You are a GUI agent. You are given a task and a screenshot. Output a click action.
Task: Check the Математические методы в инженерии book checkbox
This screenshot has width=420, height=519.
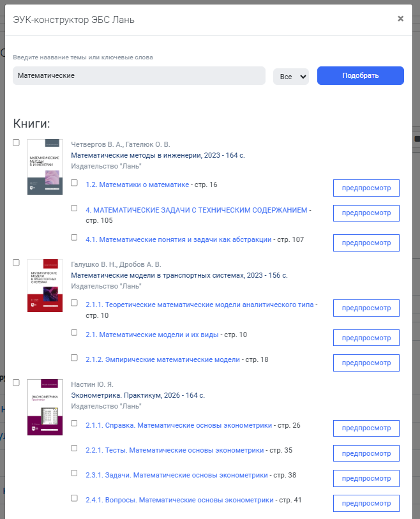[x=16, y=142]
